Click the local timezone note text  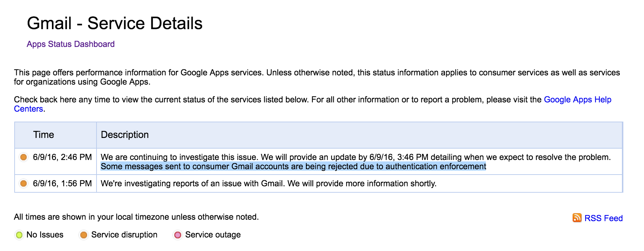136,217
